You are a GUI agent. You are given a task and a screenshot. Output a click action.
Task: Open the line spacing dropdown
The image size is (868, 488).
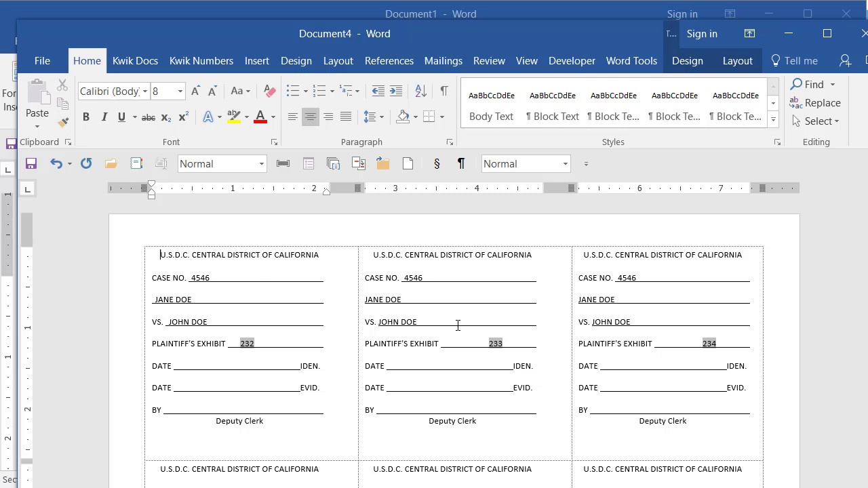374,117
